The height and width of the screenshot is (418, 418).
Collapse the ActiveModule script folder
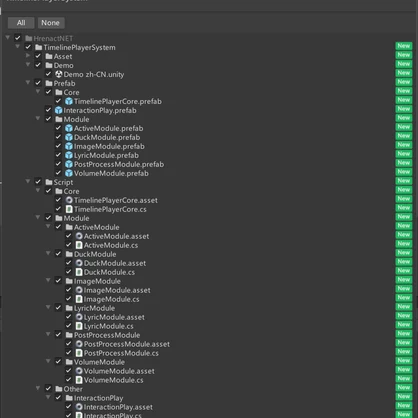point(48,226)
